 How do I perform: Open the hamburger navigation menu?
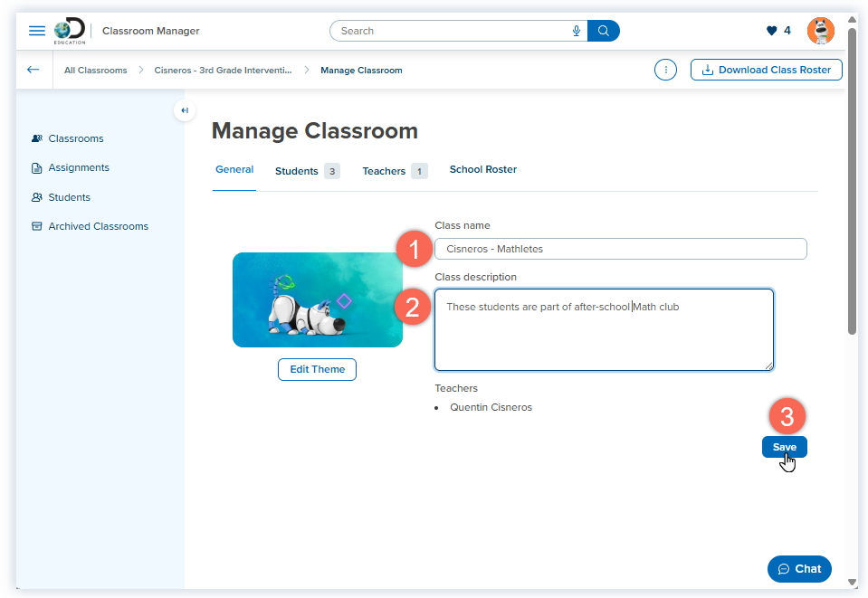coord(36,30)
